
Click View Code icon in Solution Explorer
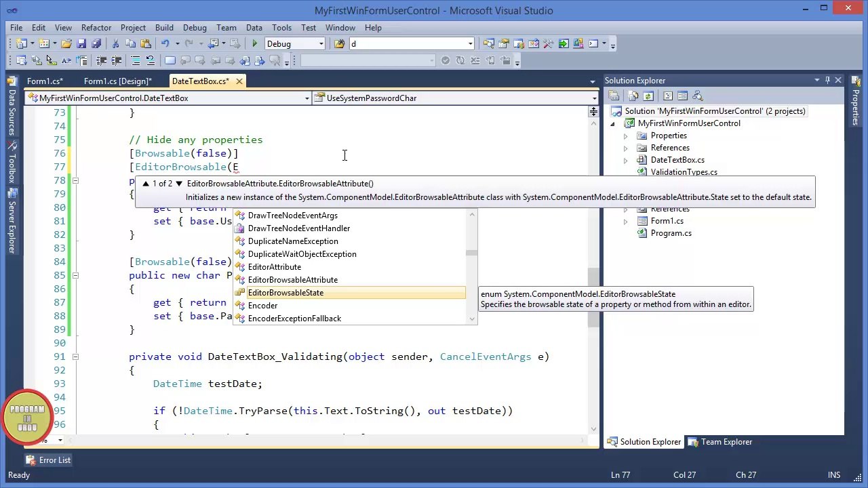pyautogui.click(x=668, y=96)
